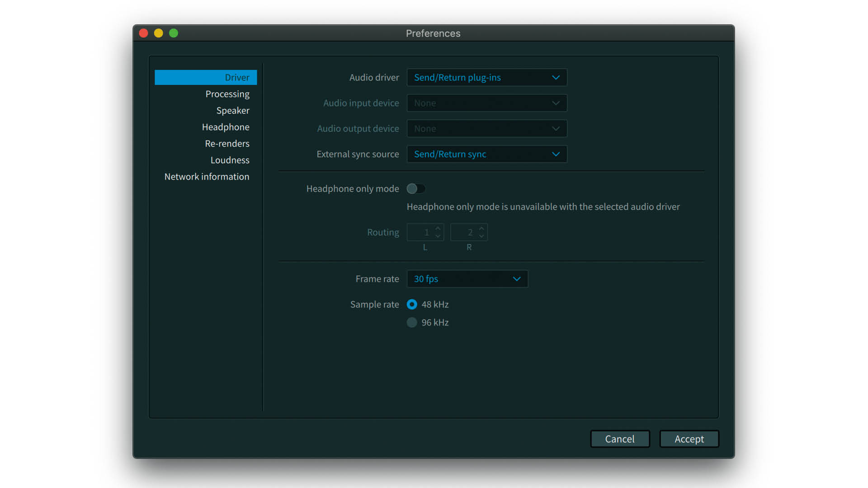Switch to the Speaker preferences
868x488 pixels.
pyautogui.click(x=232, y=111)
